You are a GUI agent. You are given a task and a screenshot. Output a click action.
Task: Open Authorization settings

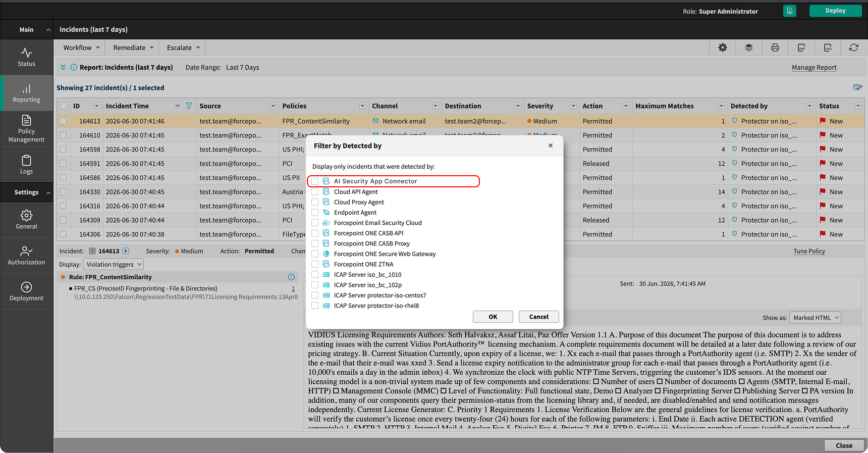tap(26, 256)
